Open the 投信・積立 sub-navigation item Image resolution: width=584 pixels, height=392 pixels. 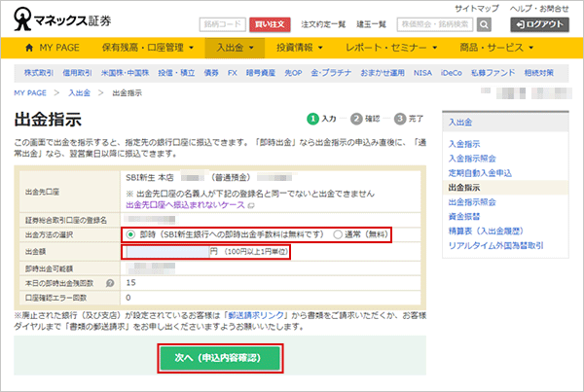point(176,73)
